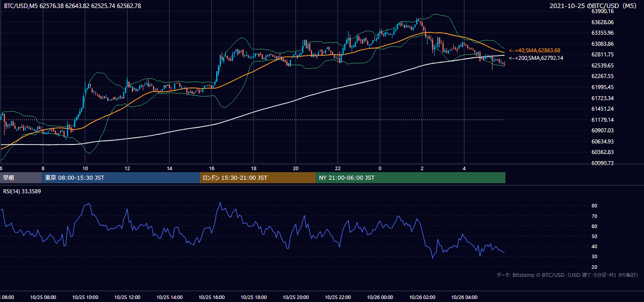Select the NY 21:00-06:00 JST session bar

[411, 178]
